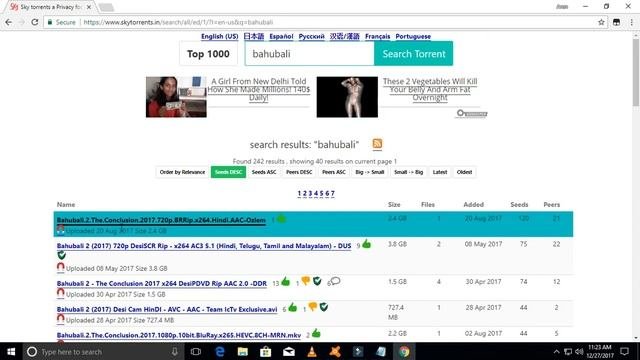Open Bahubali 2 DesiPDVD Rip AAC 2.0 -DDR
This screenshot has width=640, height=360.
click(162, 283)
